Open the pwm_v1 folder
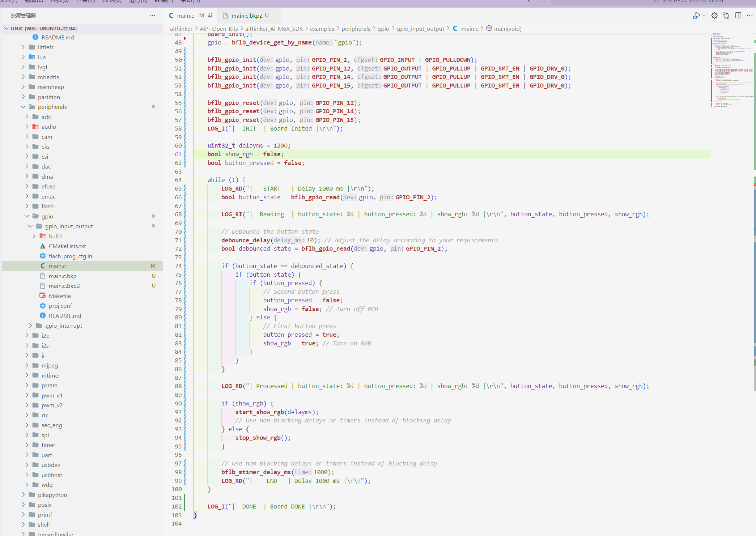 pyautogui.click(x=82, y=395)
